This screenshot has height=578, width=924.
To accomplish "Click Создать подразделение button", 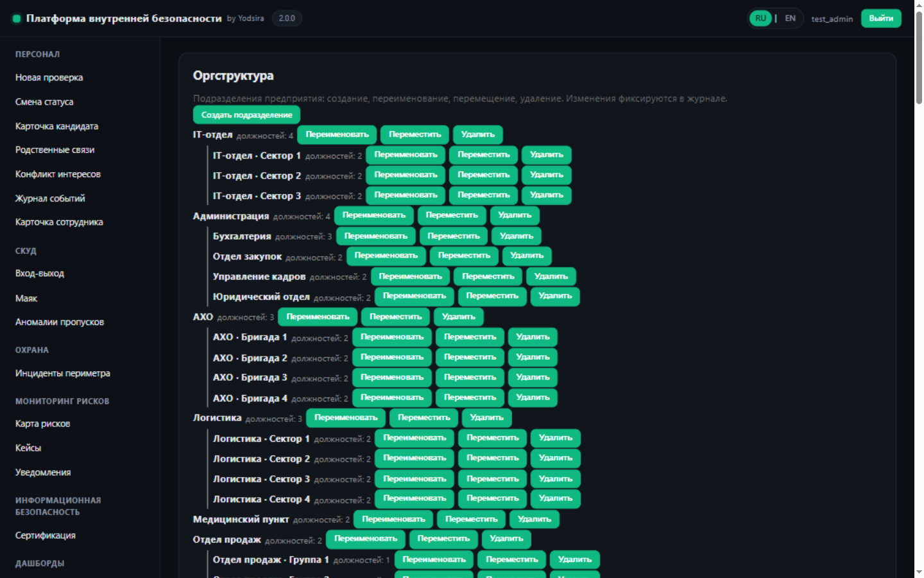I will (x=246, y=115).
